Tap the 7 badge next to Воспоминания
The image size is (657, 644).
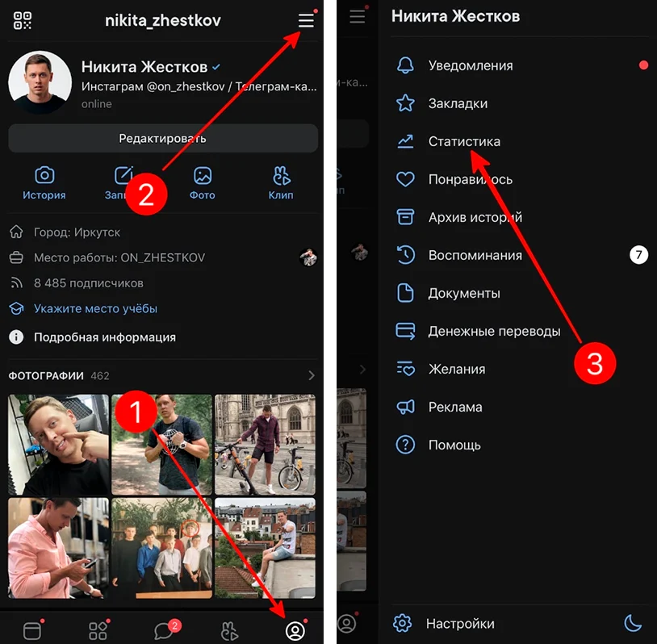pyautogui.click(x=638, y=255)
